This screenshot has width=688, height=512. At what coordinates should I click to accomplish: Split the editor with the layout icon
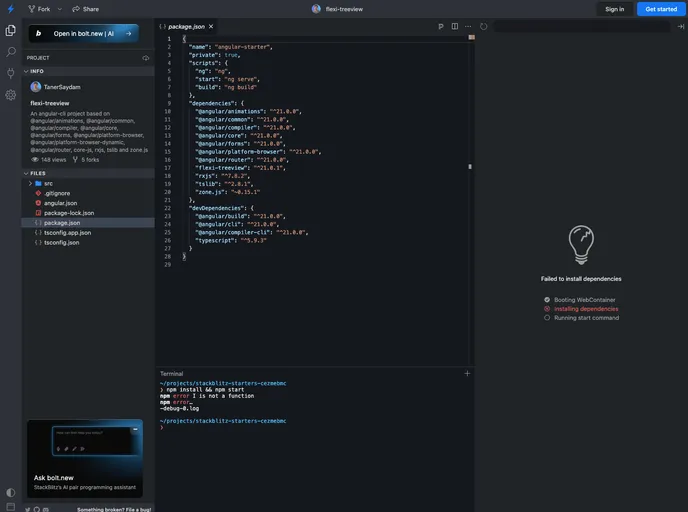click(x=454, y=26)
